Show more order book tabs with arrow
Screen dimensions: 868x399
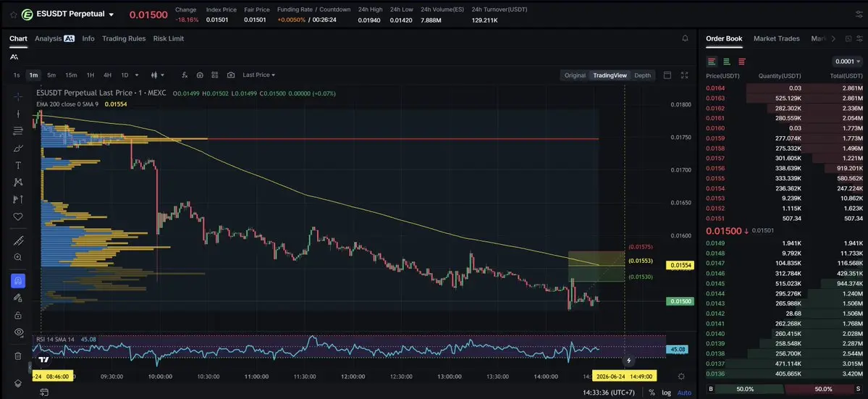point(833,38)
